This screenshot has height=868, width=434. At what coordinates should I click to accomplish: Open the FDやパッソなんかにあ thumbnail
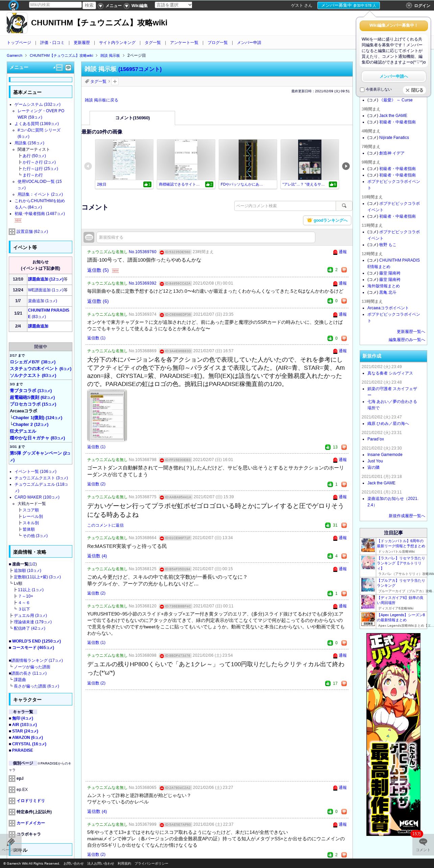[x=248, y=160]
